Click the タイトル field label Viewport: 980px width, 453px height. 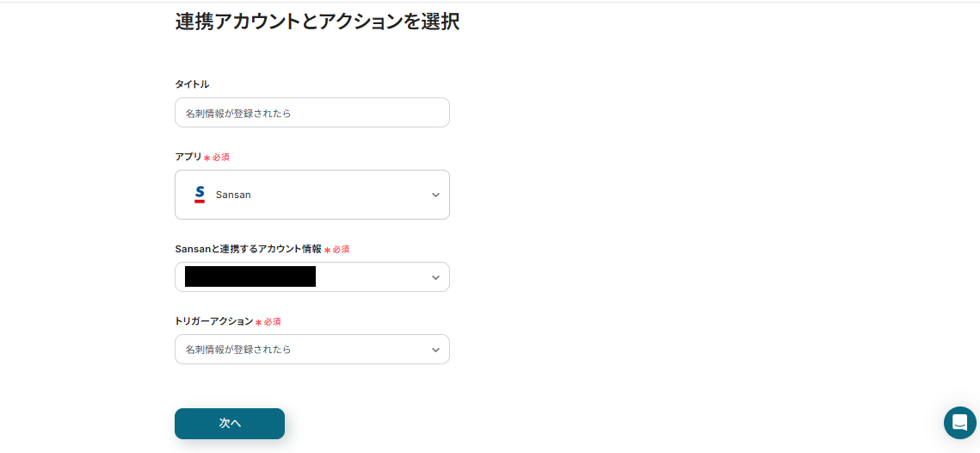point(192,84)
